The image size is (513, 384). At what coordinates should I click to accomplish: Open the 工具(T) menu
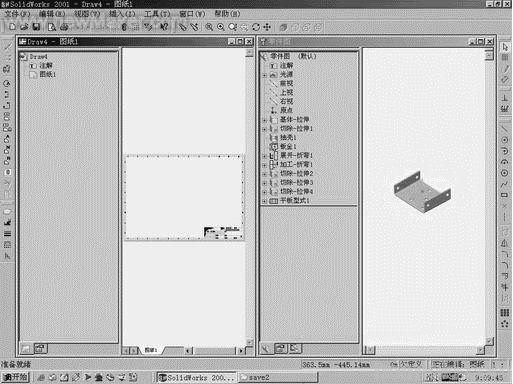coord(157,14)
